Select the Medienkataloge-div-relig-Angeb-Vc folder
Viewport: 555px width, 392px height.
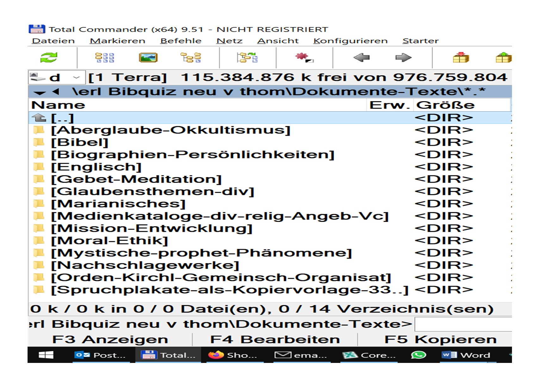[x=270, y=216]
